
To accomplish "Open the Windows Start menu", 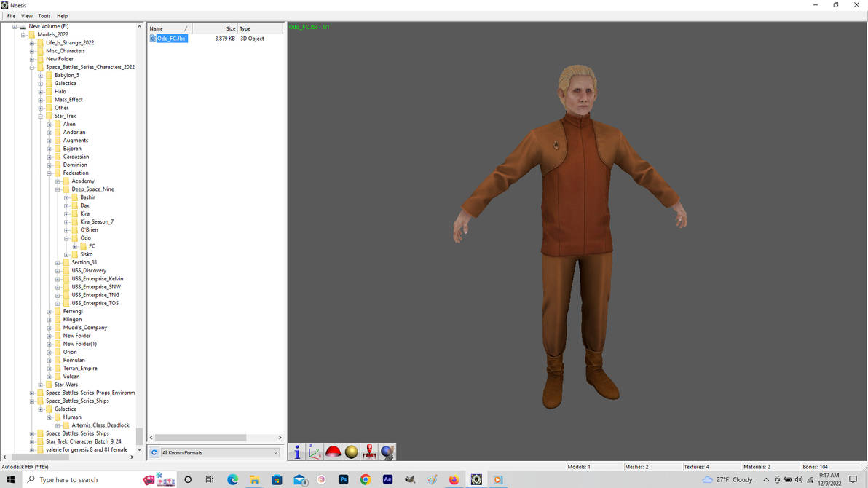I will point(10,480).
